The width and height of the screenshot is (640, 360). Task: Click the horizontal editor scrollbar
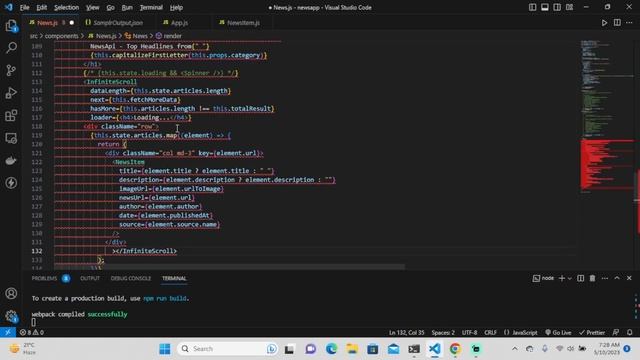point(229,267)
